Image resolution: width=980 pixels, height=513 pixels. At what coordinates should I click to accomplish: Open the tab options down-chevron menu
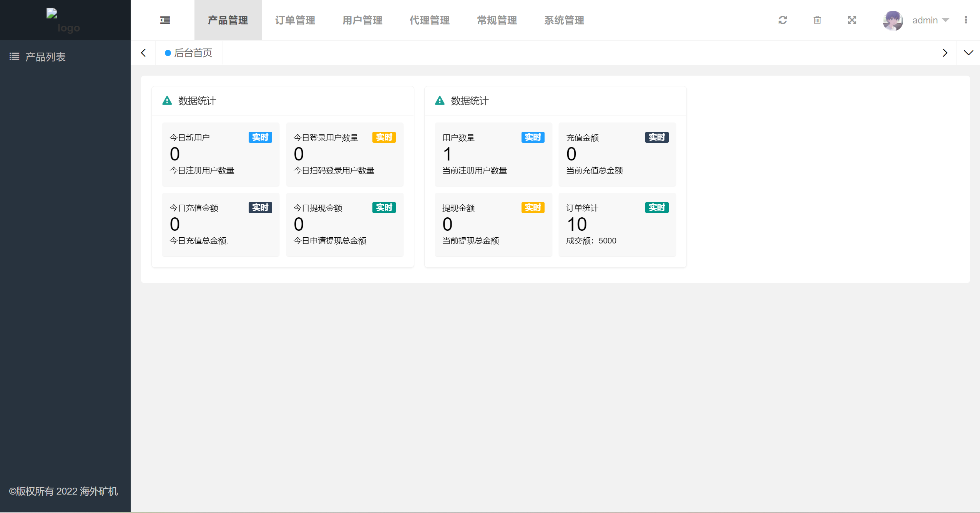(968, 53)
